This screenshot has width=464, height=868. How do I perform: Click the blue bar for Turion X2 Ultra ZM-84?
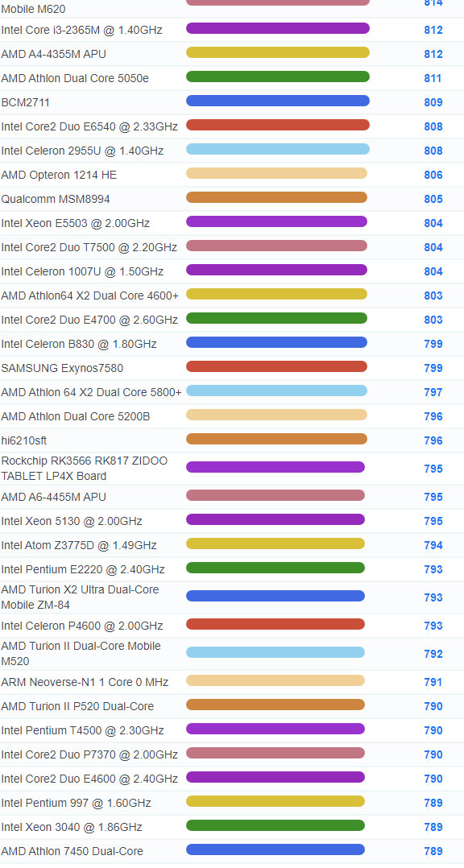click(x=275, y=596)
